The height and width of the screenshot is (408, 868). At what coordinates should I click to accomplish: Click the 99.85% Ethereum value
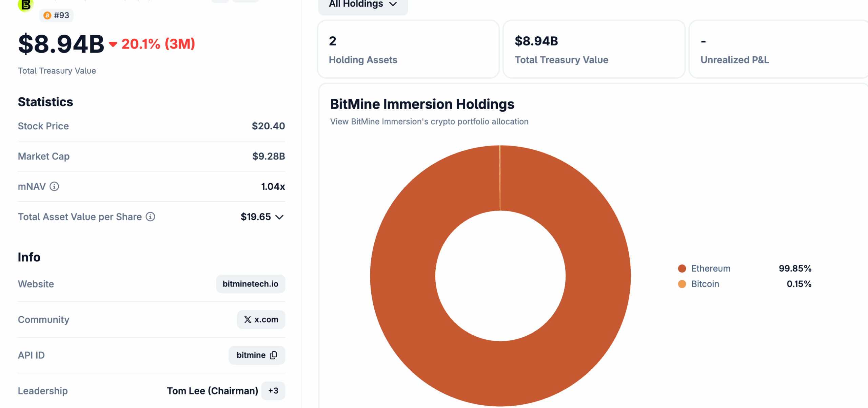coord(795,268)
